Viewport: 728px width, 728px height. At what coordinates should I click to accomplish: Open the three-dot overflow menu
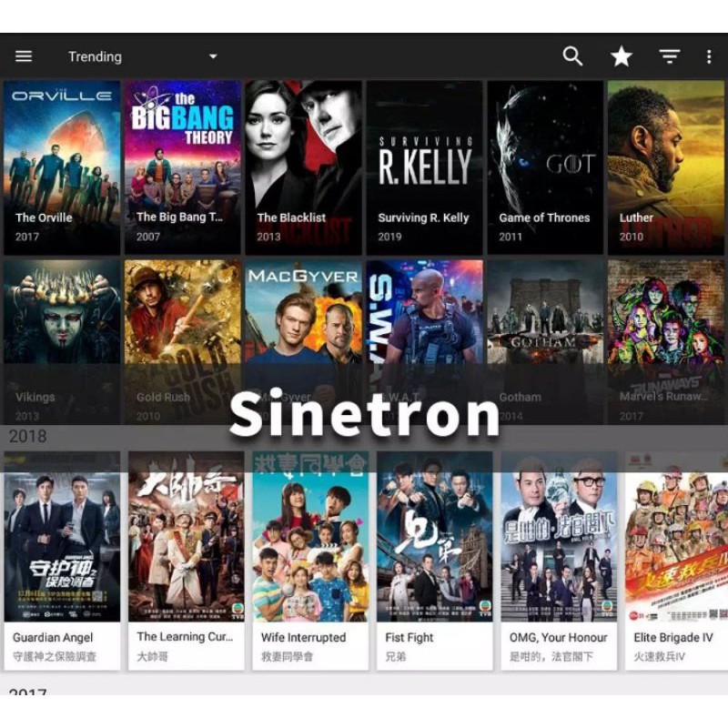[709, 56]
